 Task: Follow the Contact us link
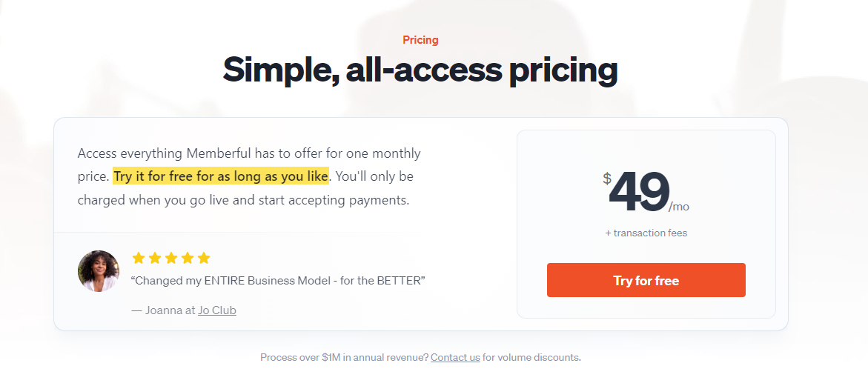point(455,357)
